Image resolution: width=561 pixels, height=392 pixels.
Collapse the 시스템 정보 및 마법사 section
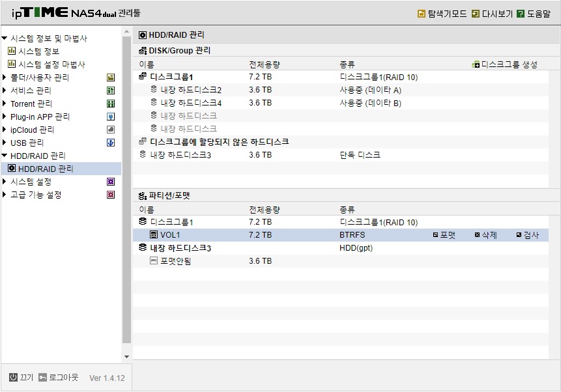5,38
